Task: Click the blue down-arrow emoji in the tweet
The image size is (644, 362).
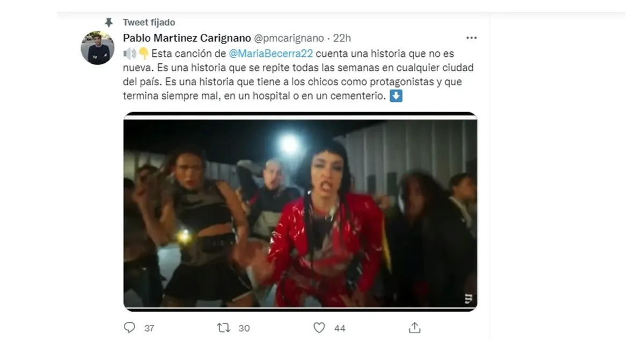Action: (396, 97)
